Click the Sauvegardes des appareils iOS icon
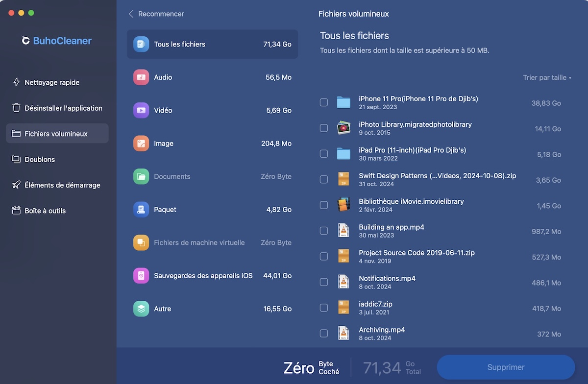Image resolution: width=588 pixels, height=384 pixels. (141, 276)
